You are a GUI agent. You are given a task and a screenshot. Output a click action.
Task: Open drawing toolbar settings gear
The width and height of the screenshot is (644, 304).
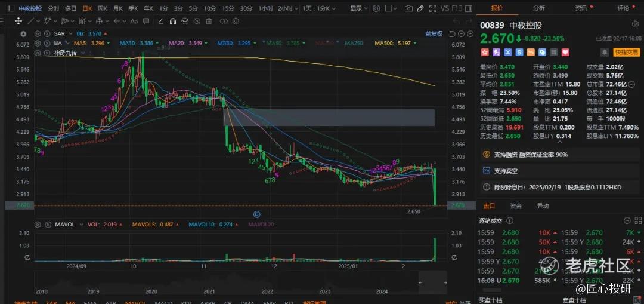coord(236,22)
